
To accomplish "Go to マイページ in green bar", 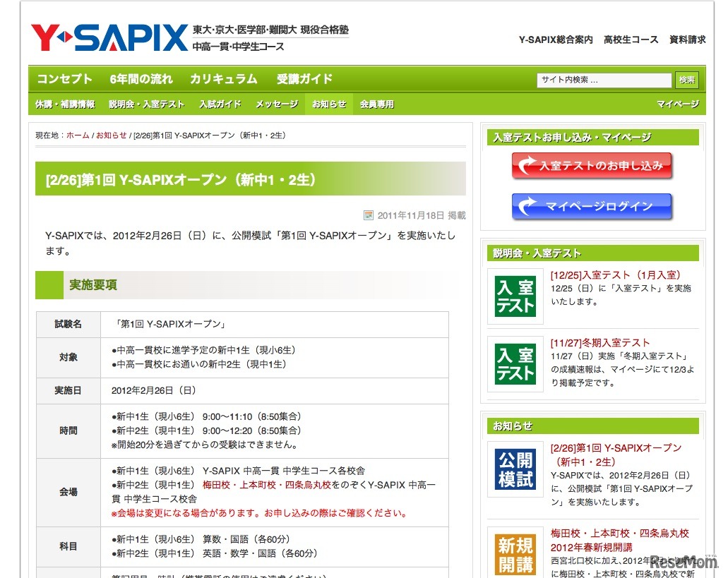I will pyautogui.click(x=677, y=104).
